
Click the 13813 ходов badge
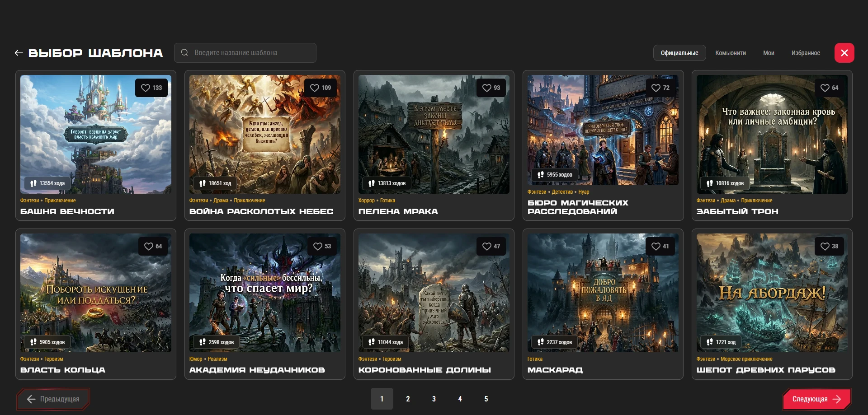(x=387, y=183)
